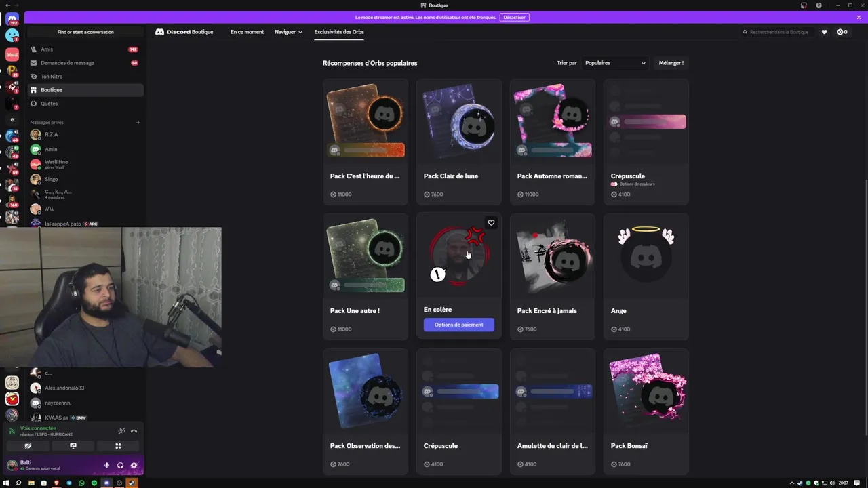Open the server icon with badge 160
The width and height of the screenshot is (868, 488).
[x=12, y=201]
